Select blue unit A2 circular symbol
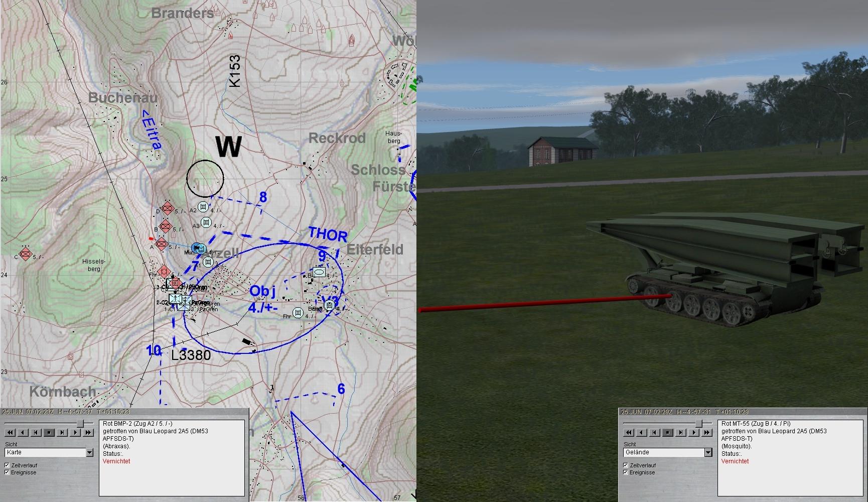Screen dimensions: 868x502 (x=203, y=207)
